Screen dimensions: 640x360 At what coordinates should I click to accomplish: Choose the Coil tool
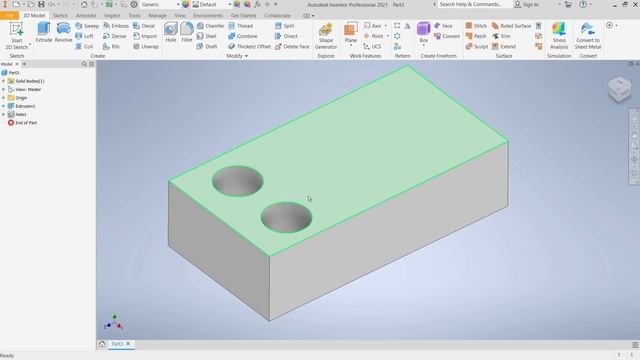[x=84, y=47]
